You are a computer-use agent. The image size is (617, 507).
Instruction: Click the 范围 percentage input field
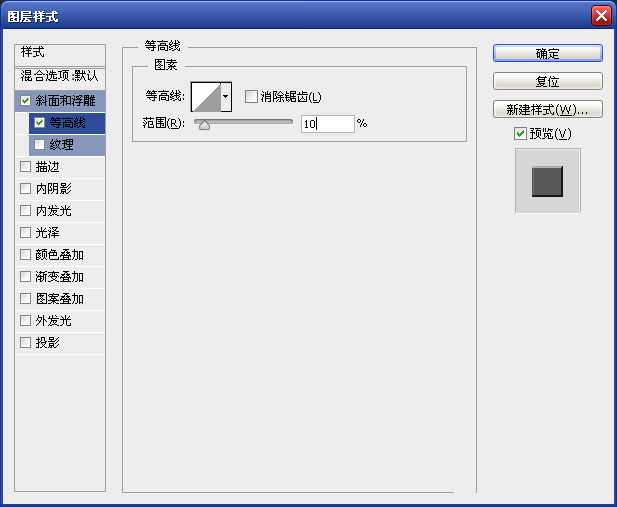point(327,124)
